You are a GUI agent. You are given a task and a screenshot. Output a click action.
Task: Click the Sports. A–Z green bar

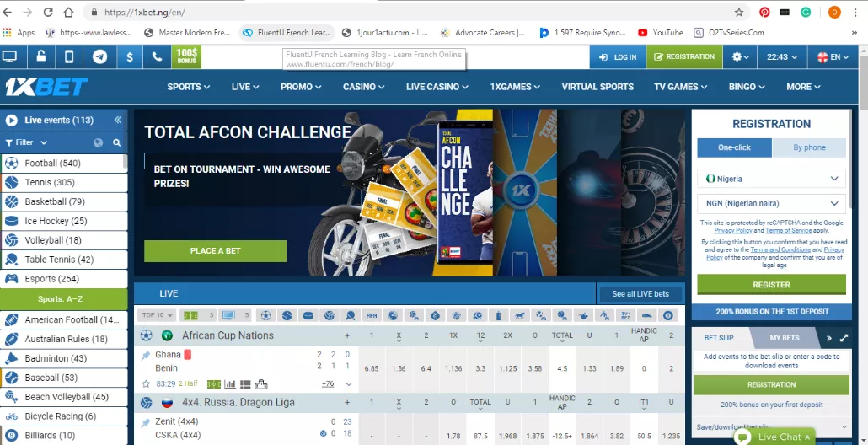point(64,299)
